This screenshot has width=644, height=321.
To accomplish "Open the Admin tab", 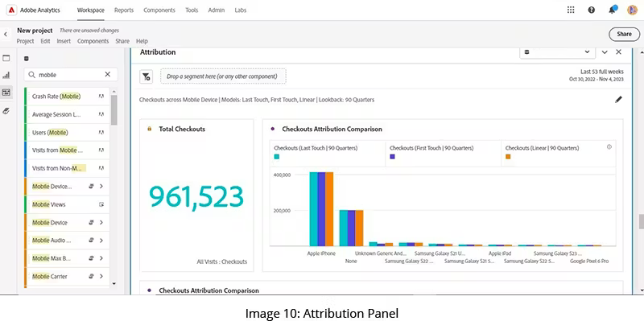I will coord(217,10).
